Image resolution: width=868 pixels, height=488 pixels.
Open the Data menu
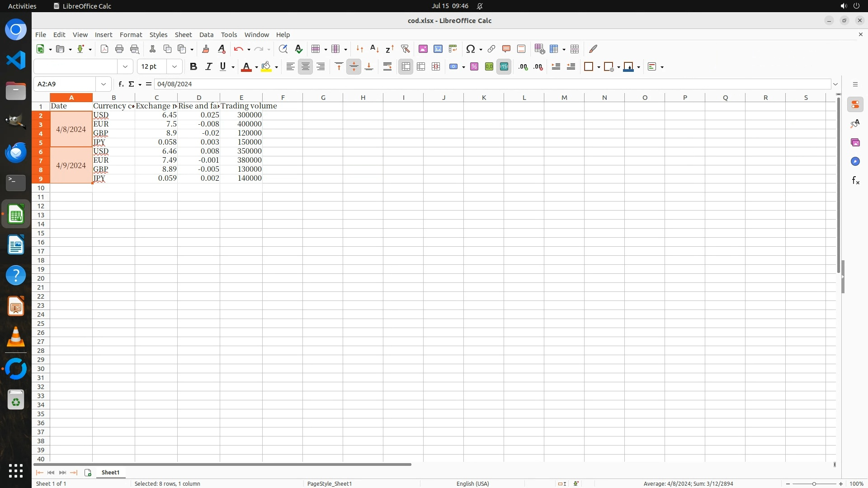(206, 35)
